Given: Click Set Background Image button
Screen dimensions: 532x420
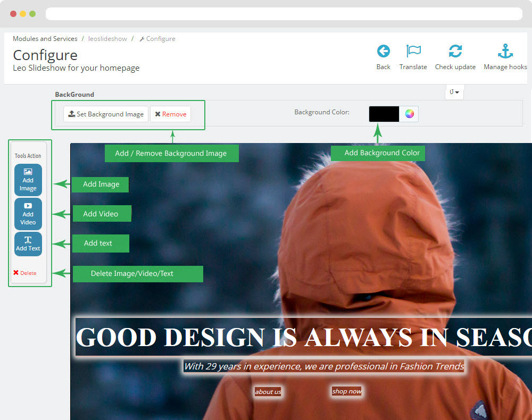Looking at the screenshot, I should pos(106,114).
